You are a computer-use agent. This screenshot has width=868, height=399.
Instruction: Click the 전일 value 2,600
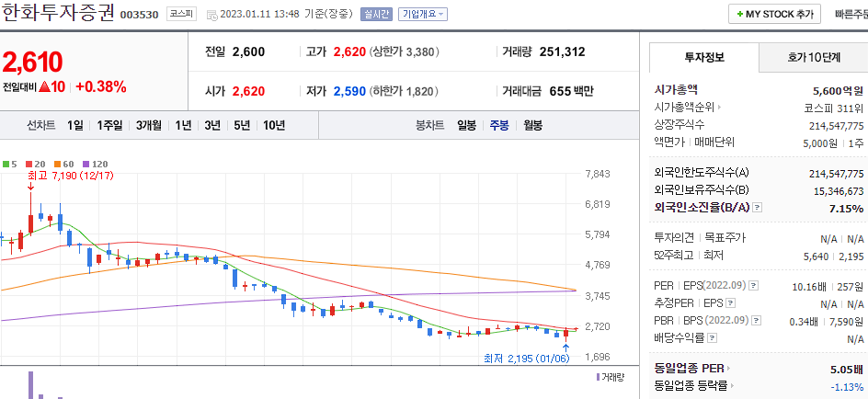click(248, 52)
